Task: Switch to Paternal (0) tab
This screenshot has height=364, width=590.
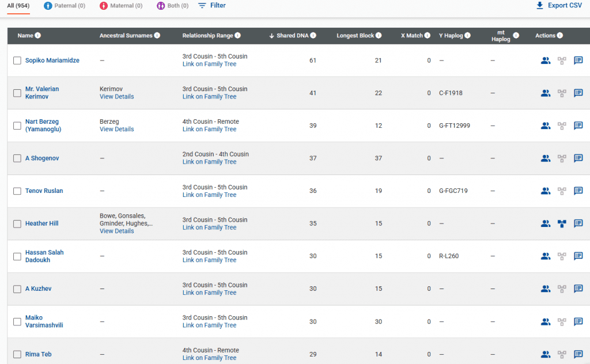Action: (65, 6)
